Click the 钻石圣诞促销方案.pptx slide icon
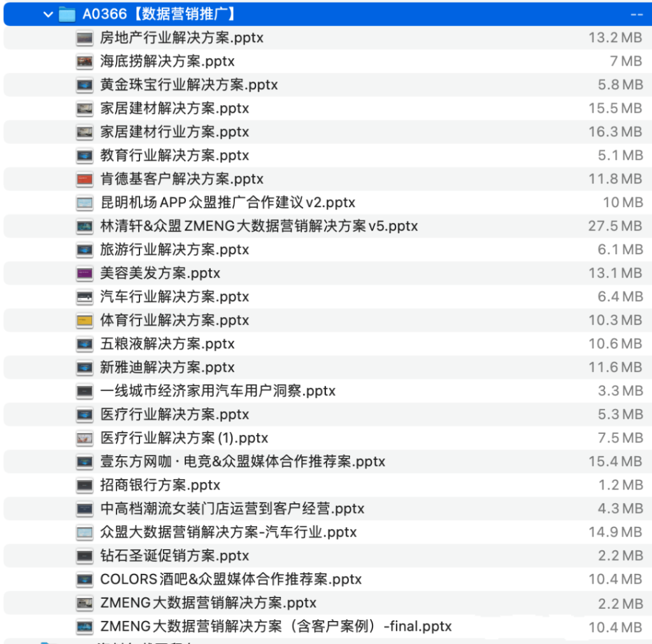This screenshot has width=652, height=644. click(83, 556)
